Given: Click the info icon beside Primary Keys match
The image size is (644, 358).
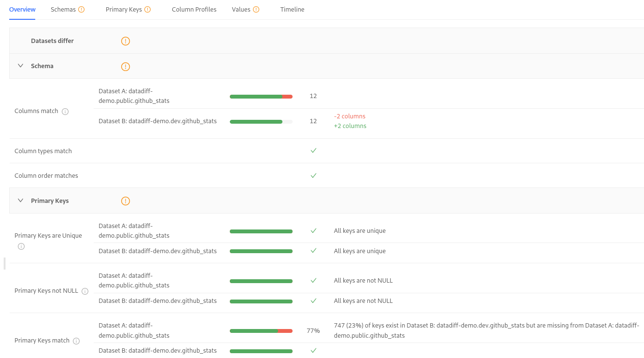Looking at the screenshot, I should 76,341.
